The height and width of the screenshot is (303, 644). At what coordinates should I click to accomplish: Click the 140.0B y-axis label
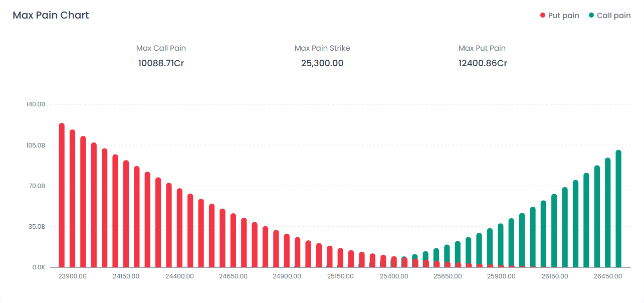click(36, 104)
